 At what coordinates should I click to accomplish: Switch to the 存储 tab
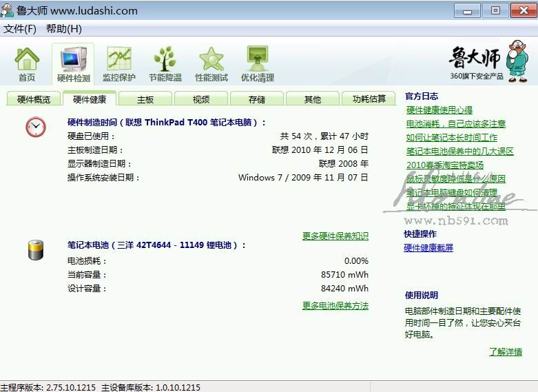click(x=257, y=99)
